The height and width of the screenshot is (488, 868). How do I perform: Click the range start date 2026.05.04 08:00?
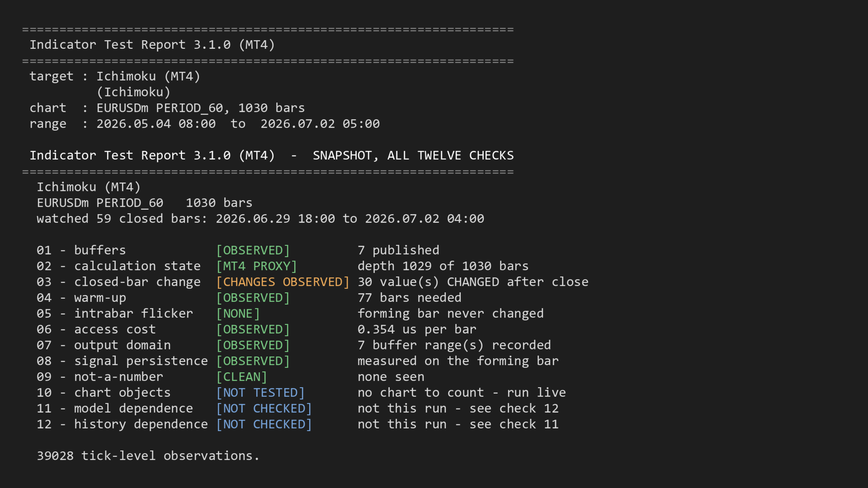tap(156, 124)
